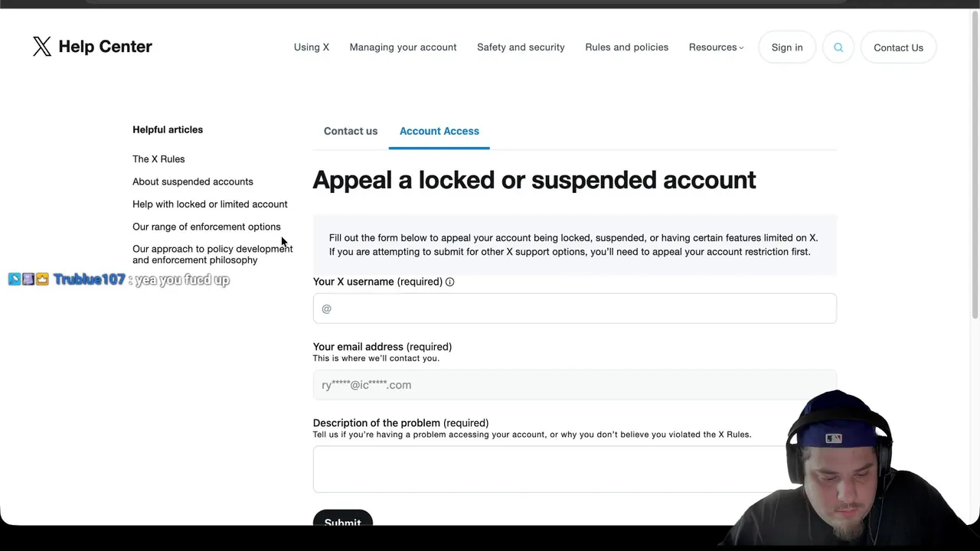
Task: Select the Account Access tab
Action: [439, 131]
